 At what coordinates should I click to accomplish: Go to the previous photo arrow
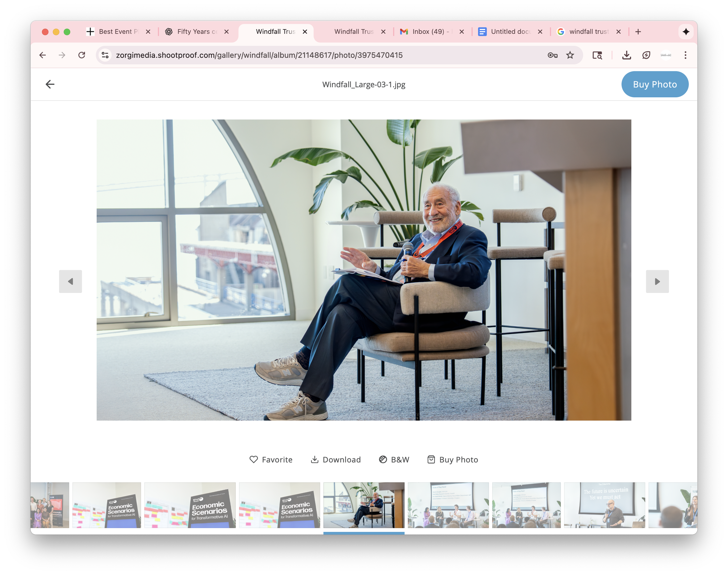tap(70, 282)
